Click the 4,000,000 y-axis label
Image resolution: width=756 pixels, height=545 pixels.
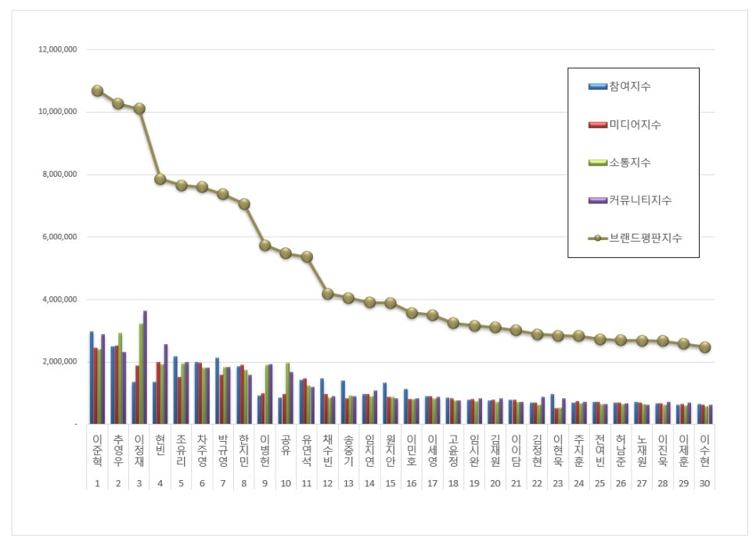[59, 299]
